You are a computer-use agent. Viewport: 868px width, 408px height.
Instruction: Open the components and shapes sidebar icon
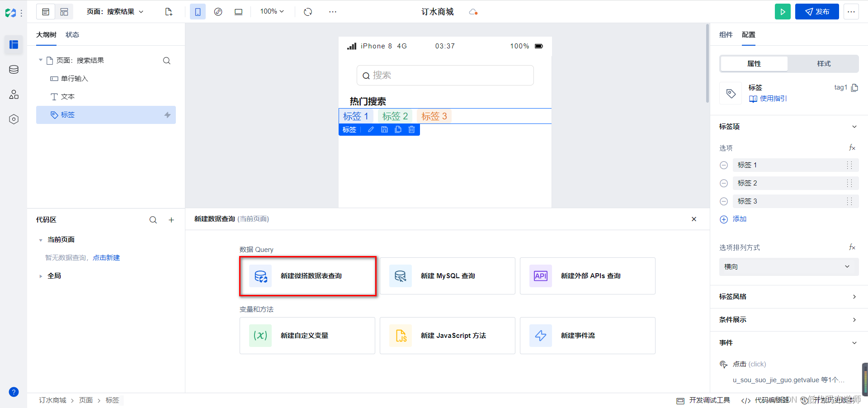pyautogui.click(x=14, y=95)
